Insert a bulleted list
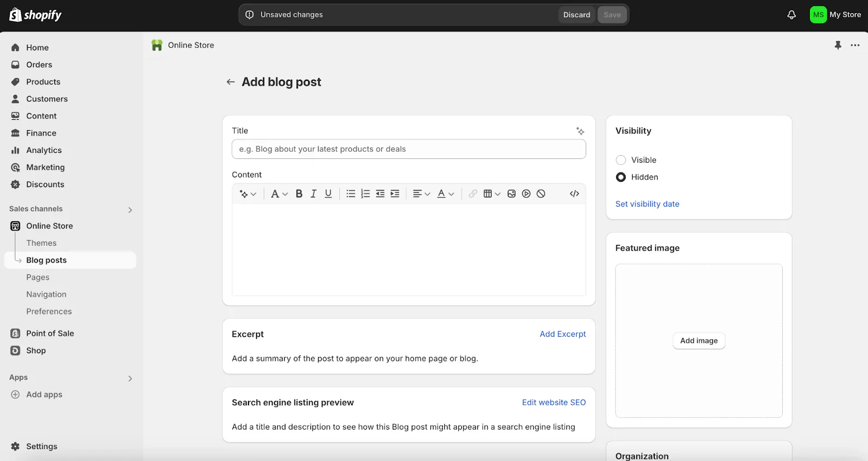868x461 pixels. click(x=351, y=194)
